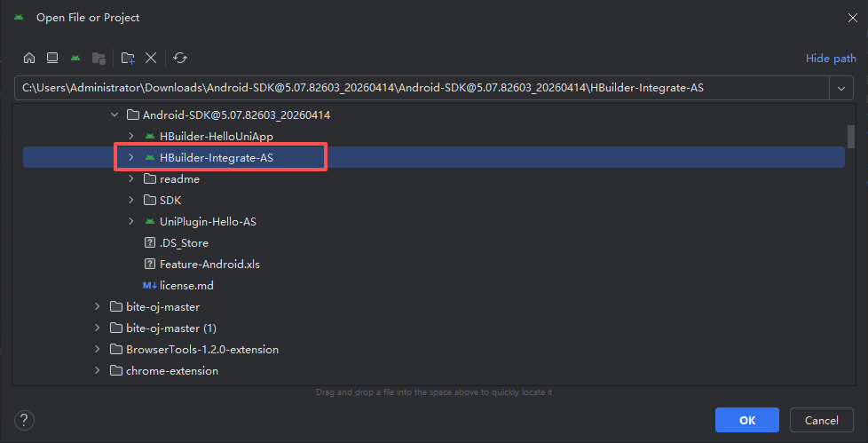Expand the bite-oj-master (1) folder
This screenshot has height=443, width=868.
tap(98, 328)
